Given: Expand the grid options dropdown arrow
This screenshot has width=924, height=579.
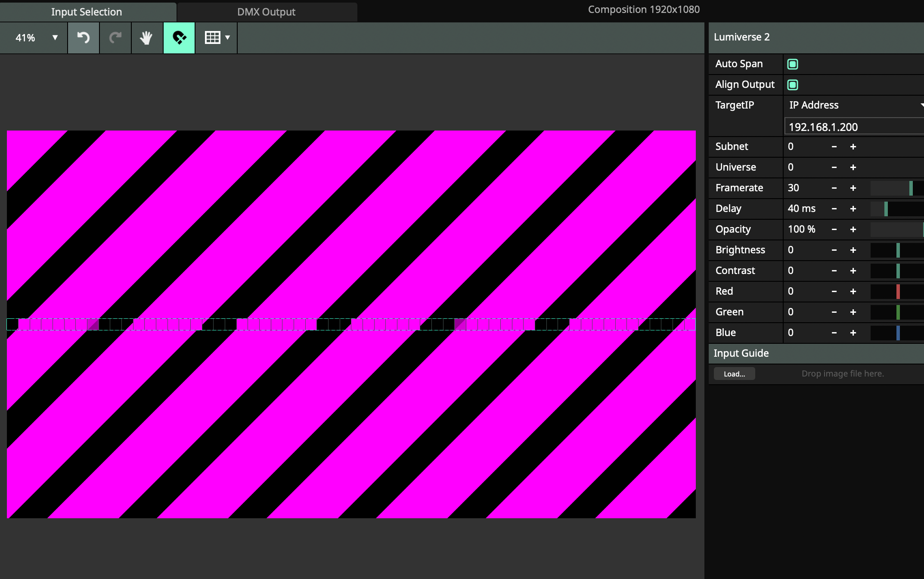Looking at the screenshot, I should click(228, 38).
